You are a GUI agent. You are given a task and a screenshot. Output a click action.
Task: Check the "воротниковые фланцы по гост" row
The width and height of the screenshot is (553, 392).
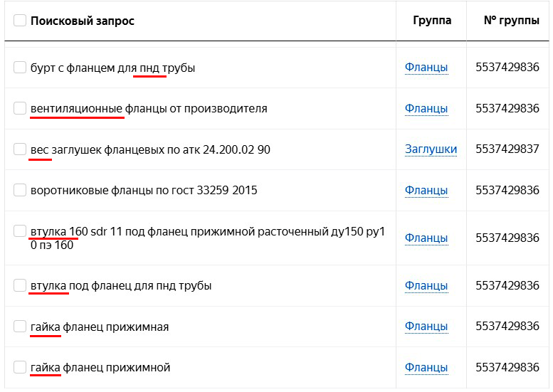[20, 190]
